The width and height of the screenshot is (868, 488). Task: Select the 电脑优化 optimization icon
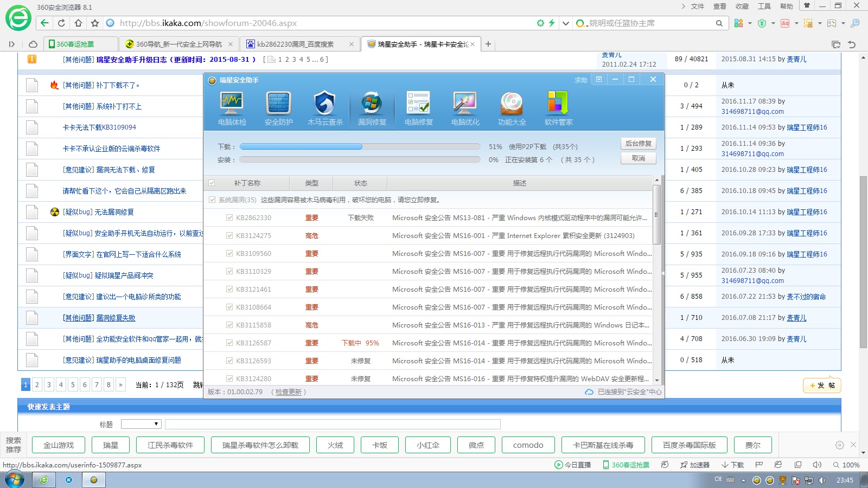pos(465,108)
